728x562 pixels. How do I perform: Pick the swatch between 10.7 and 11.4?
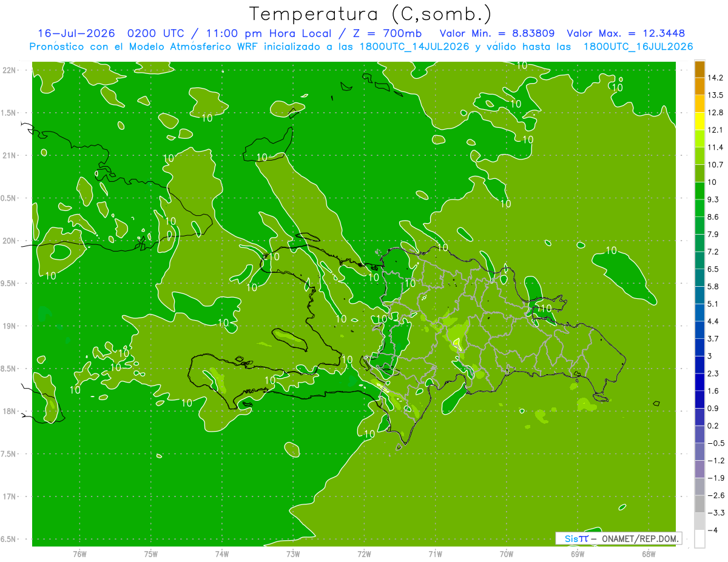[699, 156]
